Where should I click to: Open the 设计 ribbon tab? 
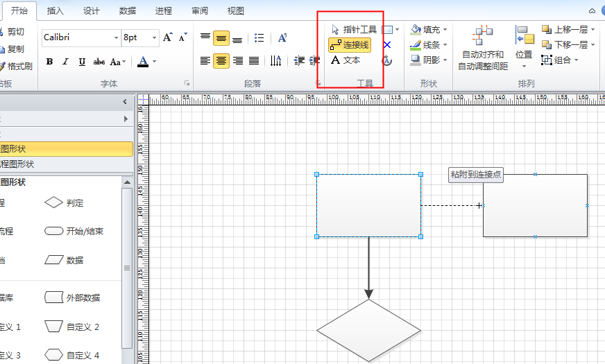91,11
